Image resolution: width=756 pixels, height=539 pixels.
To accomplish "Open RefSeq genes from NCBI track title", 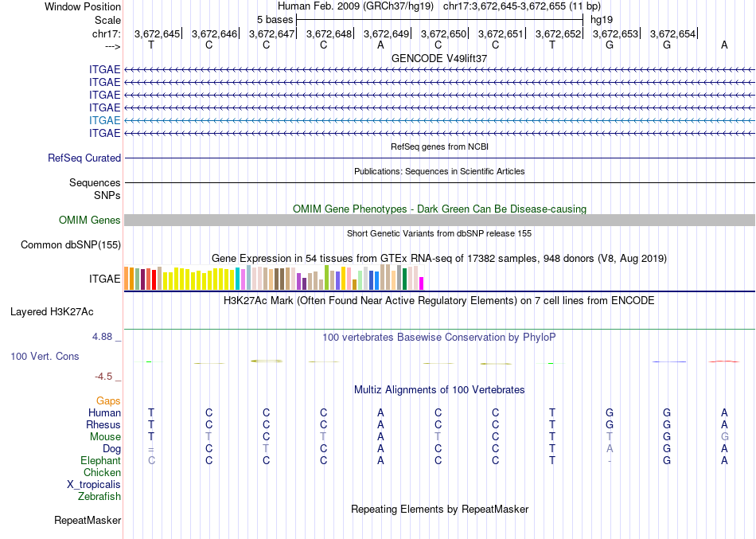I will (439, 146).
